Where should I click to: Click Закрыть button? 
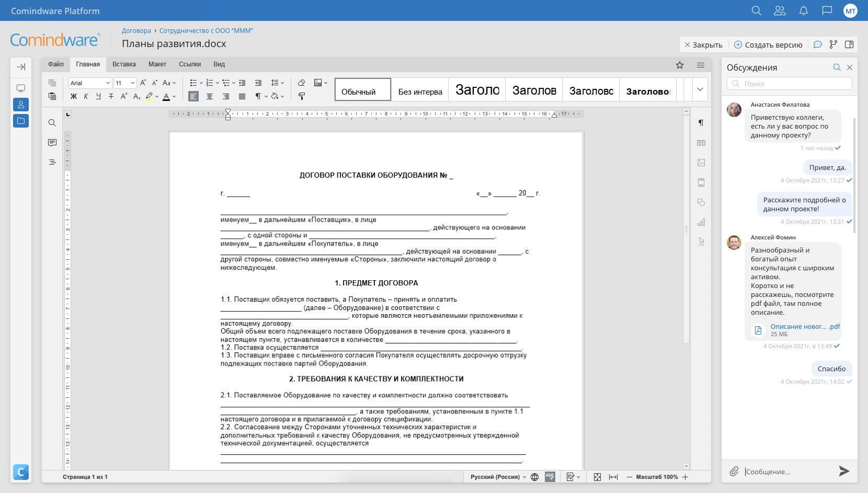tap(703, 45)
